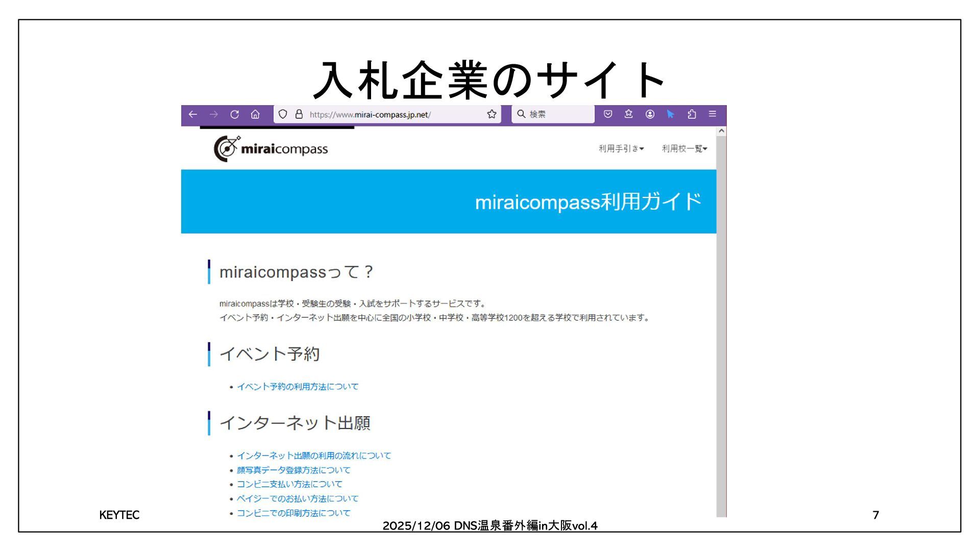The image size is (980, 551).
Task: Open the bookmarks tray toolbar icon
Action: (x=629, y=114)
